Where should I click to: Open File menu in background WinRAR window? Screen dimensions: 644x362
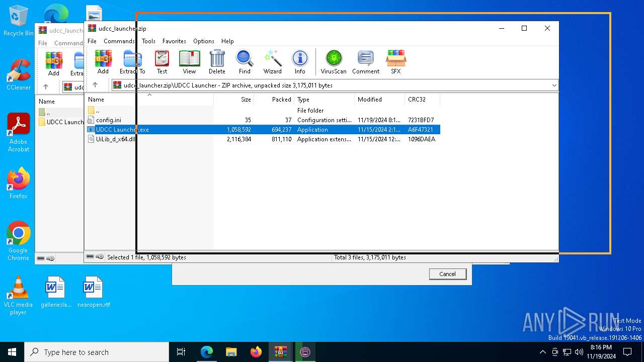pos(43,43)
